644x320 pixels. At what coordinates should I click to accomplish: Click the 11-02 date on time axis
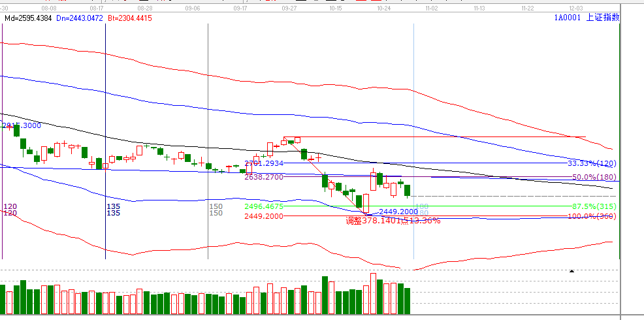[432, 9]
